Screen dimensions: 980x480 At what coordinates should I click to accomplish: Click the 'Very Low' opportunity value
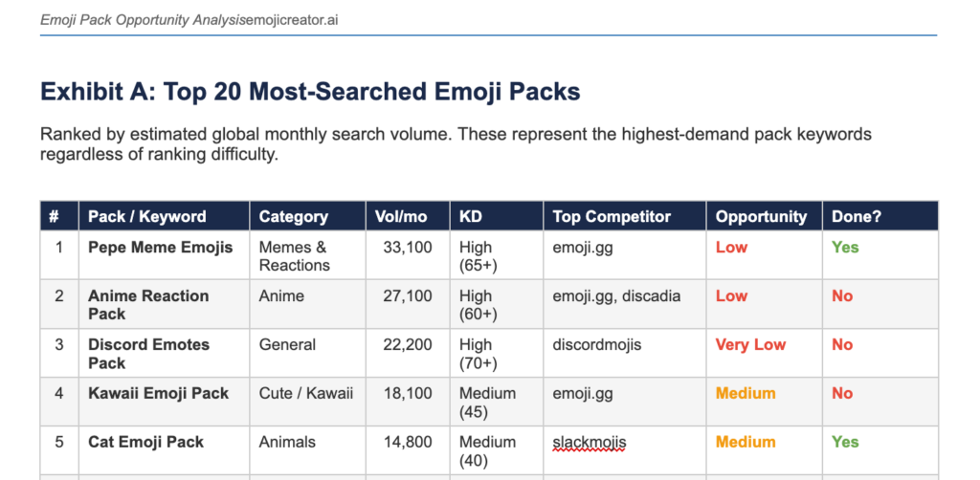pyautogui.click(x=750, y=344)
